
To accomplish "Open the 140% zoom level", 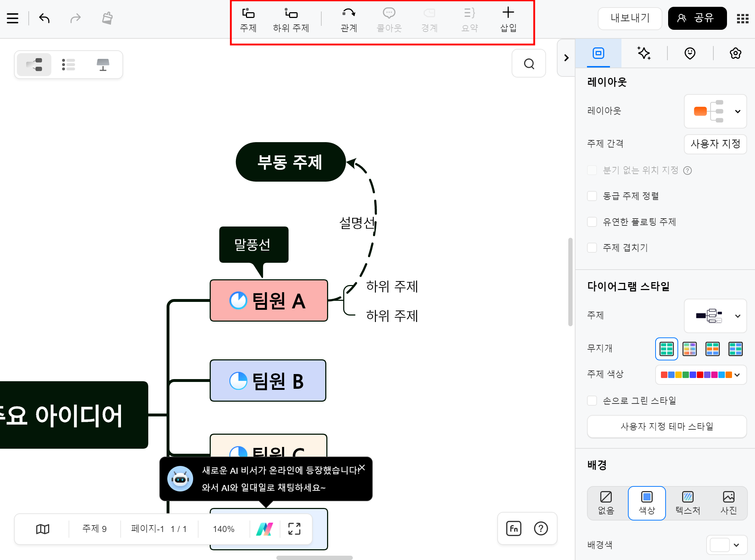I will tap(223, 529).
